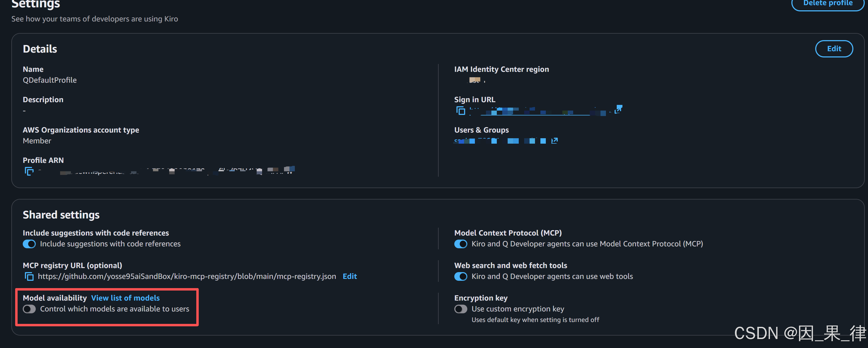Disable suggestions with code references toggle

click(29, 244)
